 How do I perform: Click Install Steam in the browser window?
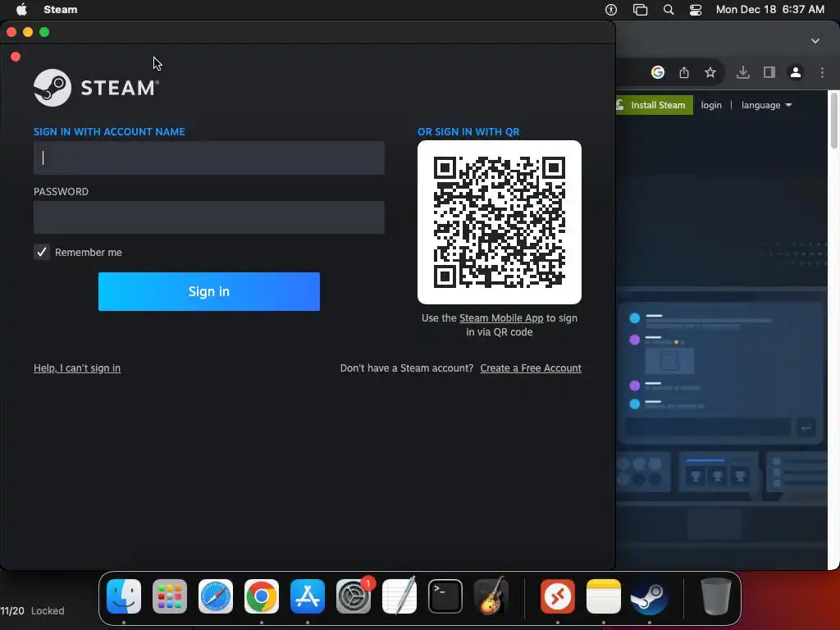(654, 105)
